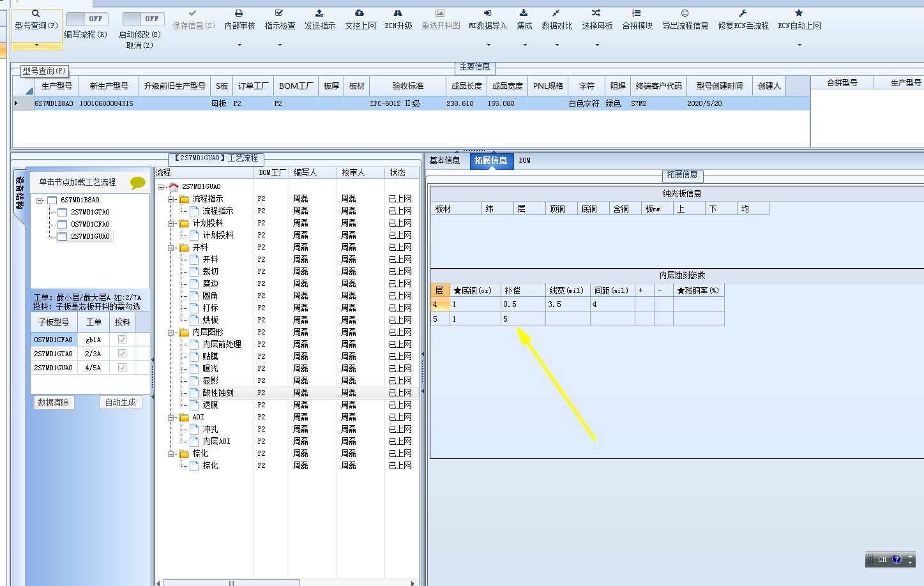Click the 数据清除 button
Image resolution: width=924 pixels, height=586 pixels.
(x=54, y=402)
